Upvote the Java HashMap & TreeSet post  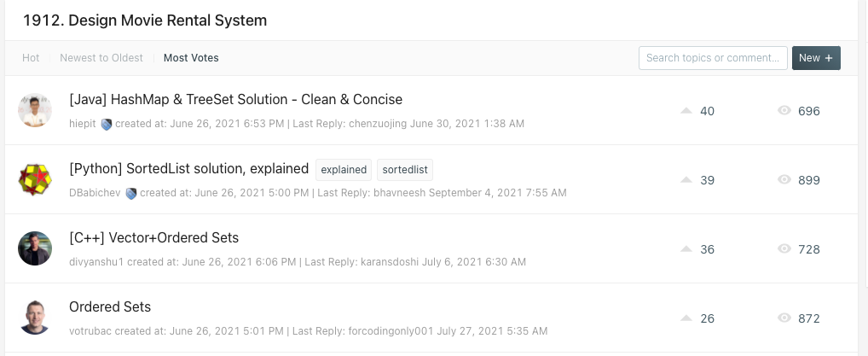[x=686, y=111]
